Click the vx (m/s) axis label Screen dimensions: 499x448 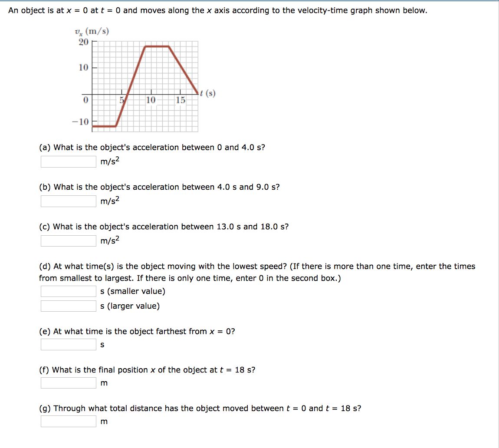click(92, 30)
